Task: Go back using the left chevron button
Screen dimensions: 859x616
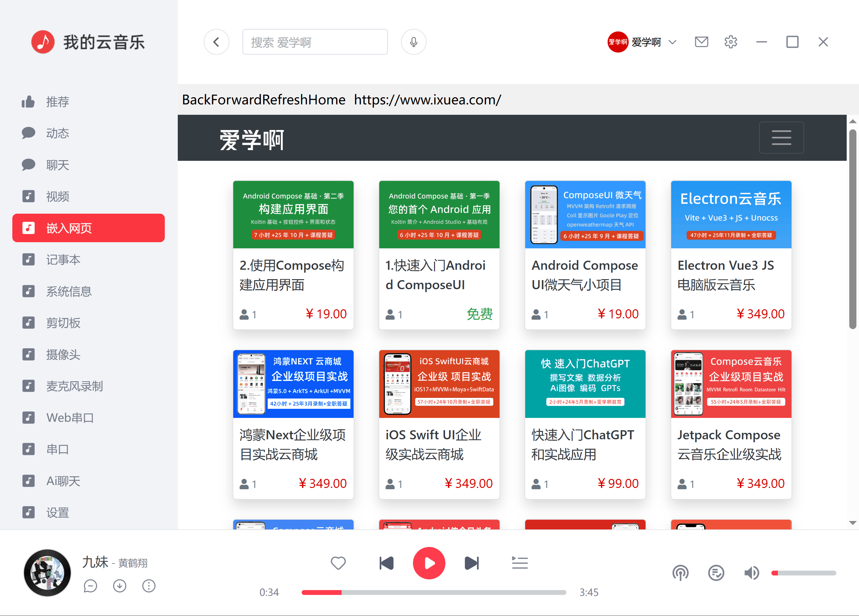Action: (216, 42)
